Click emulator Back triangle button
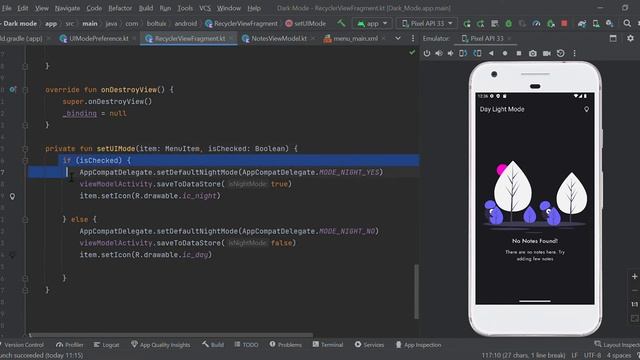 (491, 53)
